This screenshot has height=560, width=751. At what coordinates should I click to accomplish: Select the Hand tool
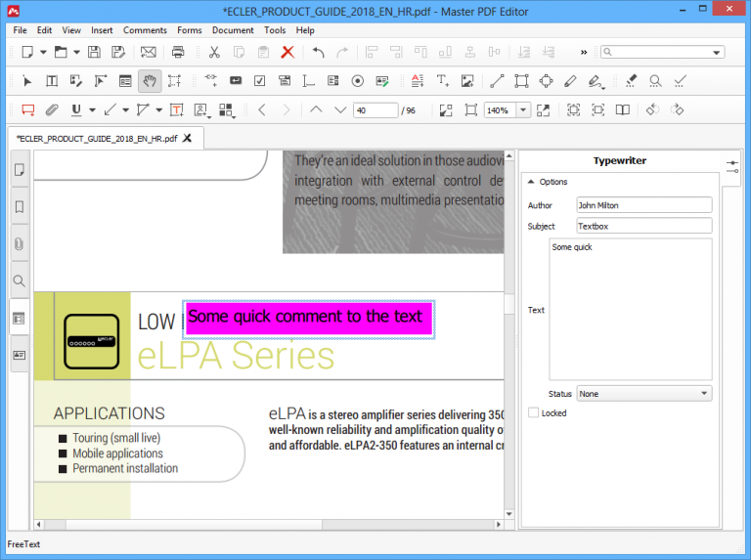150,81
